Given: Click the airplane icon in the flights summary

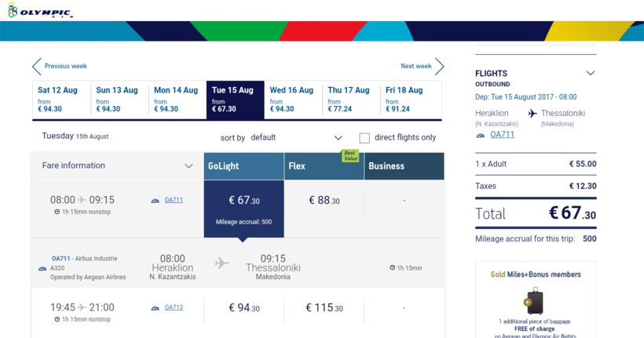Looking at the screenshot, I should tap(533, 114).
